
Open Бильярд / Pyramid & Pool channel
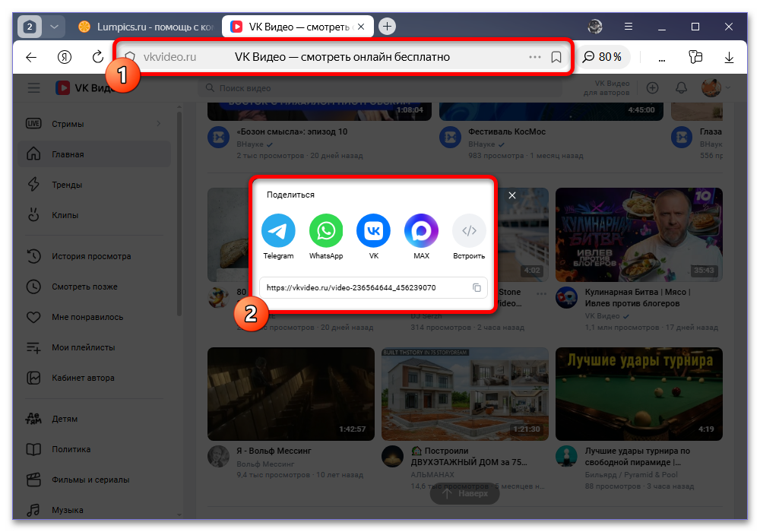click(x=631, y=475)
